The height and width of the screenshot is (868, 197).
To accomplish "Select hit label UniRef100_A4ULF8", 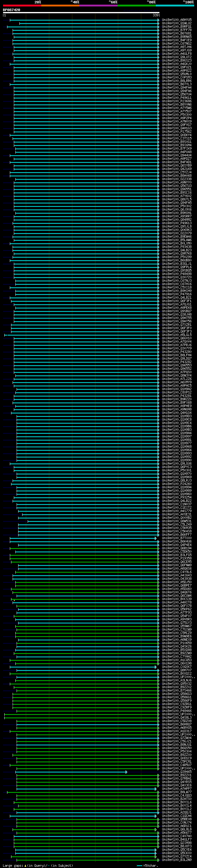I will pos(177,54).
